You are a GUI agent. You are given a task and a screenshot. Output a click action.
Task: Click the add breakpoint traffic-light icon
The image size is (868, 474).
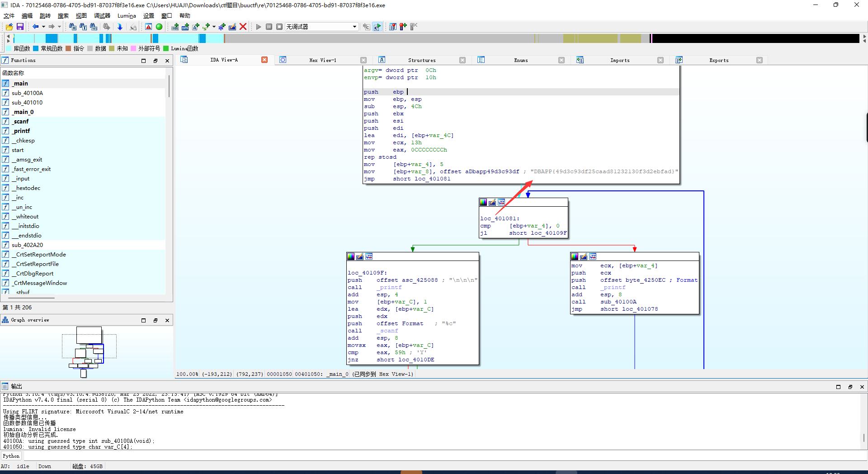tap(403, 27)
